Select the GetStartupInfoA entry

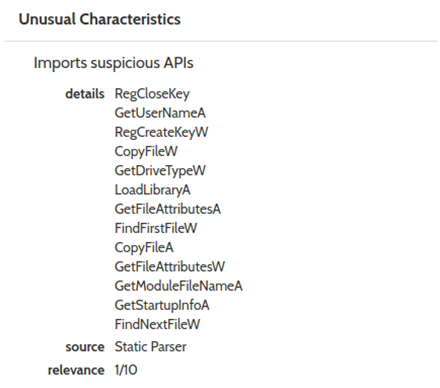[x=162, y=305]
